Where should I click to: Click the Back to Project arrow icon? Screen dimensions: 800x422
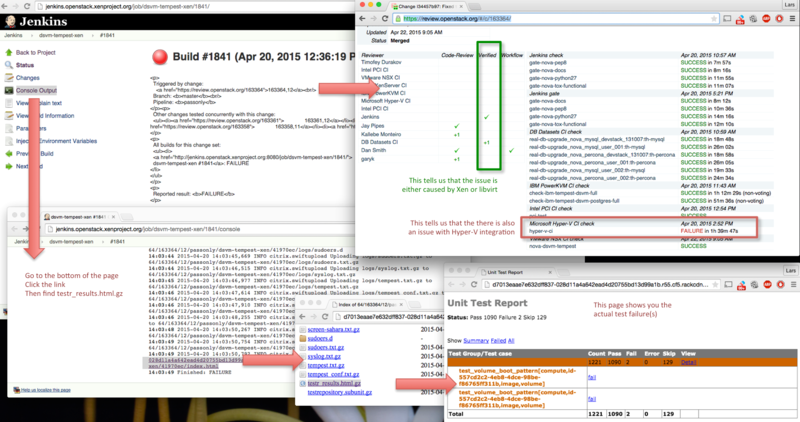tap(9, 52)
